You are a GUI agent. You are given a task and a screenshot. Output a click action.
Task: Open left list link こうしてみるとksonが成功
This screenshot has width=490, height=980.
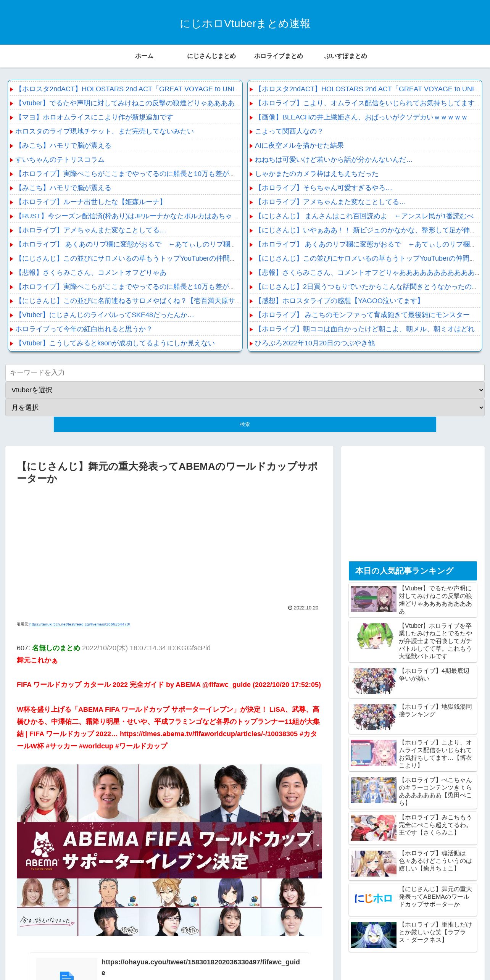pos(115,343)
